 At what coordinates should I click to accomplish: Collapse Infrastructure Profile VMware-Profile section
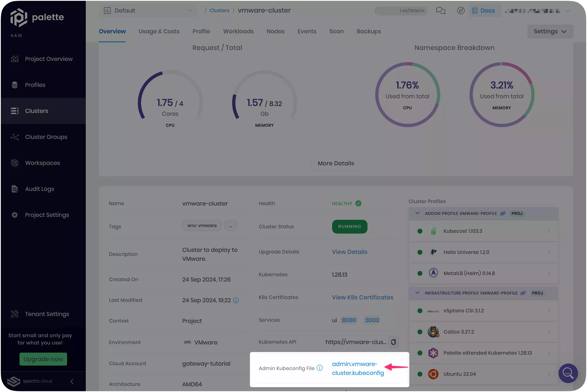[417, 293]
